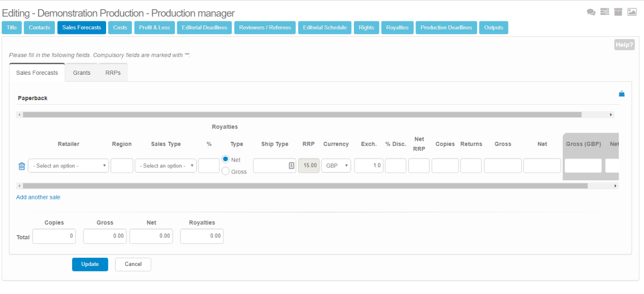
Task: Select the Net royalties type
Action: pos(225,159)
